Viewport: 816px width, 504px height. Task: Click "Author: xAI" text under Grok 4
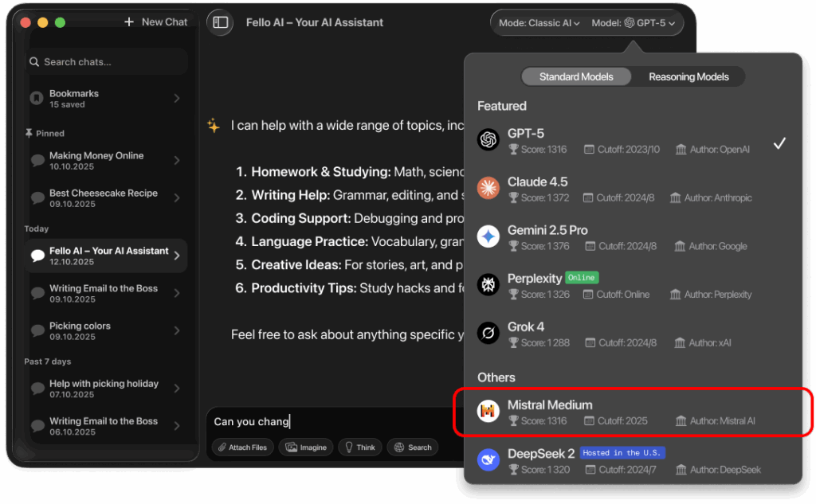pos(710,343)
